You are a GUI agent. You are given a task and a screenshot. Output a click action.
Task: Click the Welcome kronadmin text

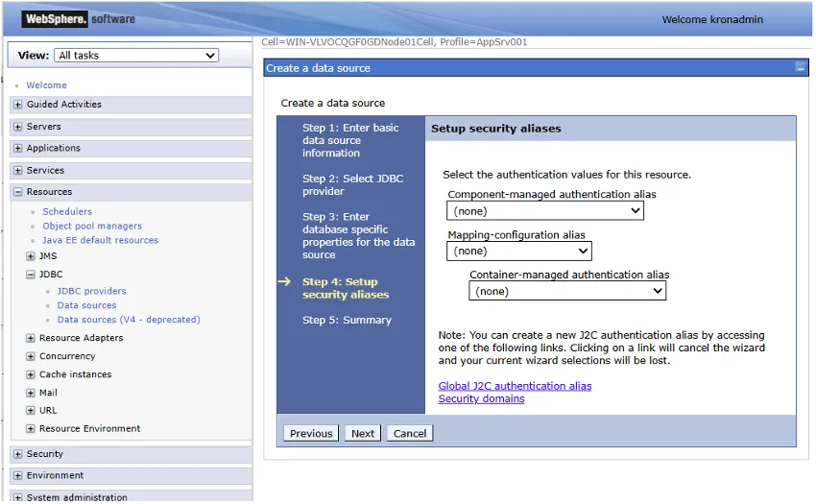pyautogui.click(x=712, y=20)
